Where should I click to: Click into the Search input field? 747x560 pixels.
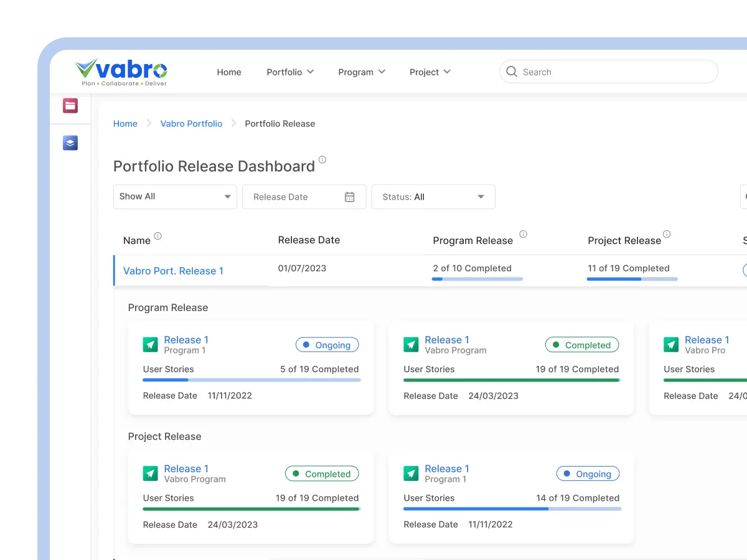[616, 72]
